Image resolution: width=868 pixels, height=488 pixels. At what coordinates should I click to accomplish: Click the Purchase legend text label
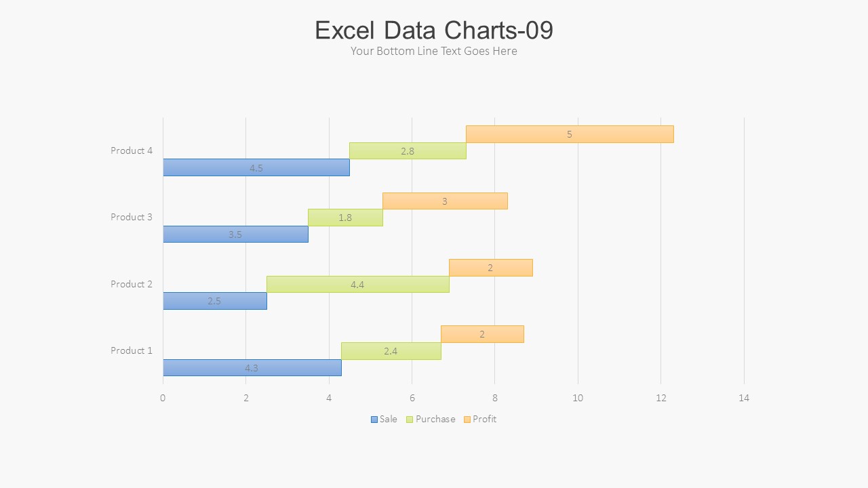coord(435,420)
